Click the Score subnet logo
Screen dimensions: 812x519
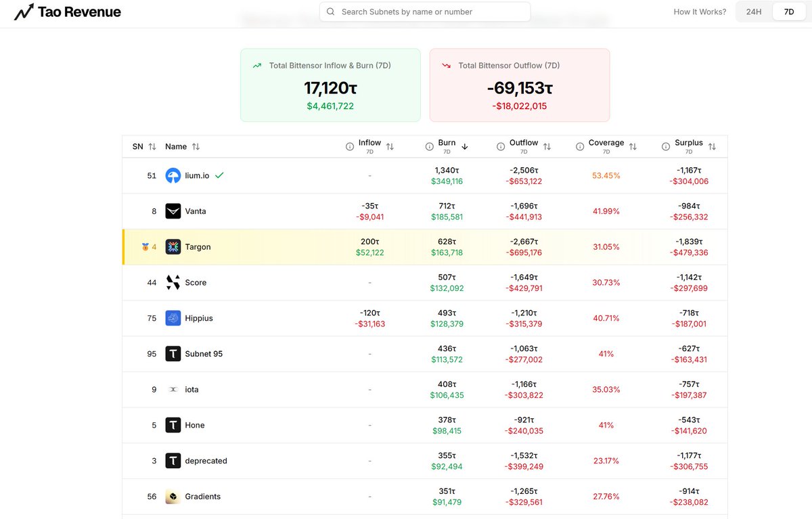click(173, 283)
